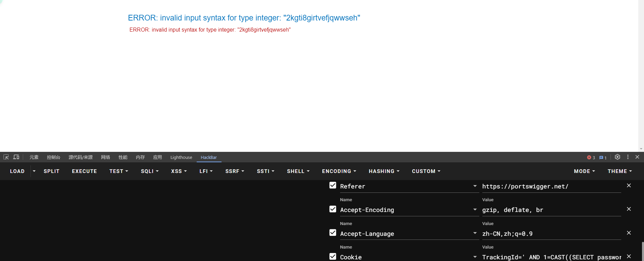Uncheck the Referer header checkbox
Viewport: 644px width, 261px height.
(x=333, y=185)
